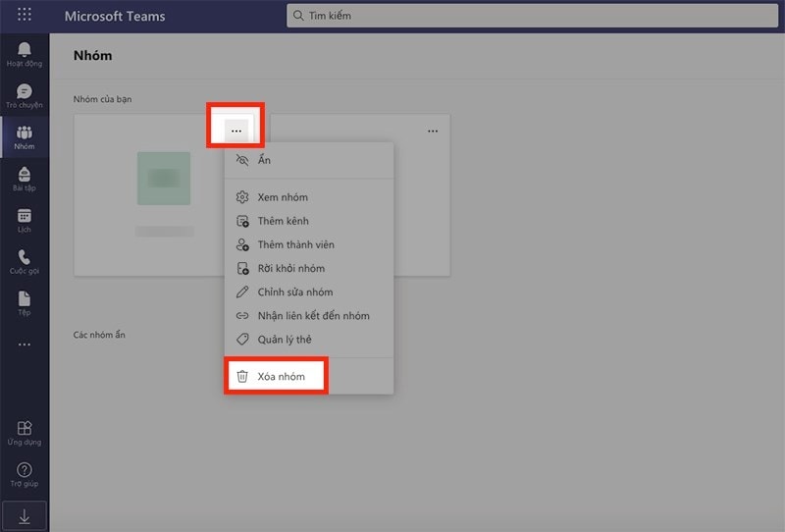Open Hoạt động activity bell
This screenshot has width=785, height=532.
click(x=25, y=54)
